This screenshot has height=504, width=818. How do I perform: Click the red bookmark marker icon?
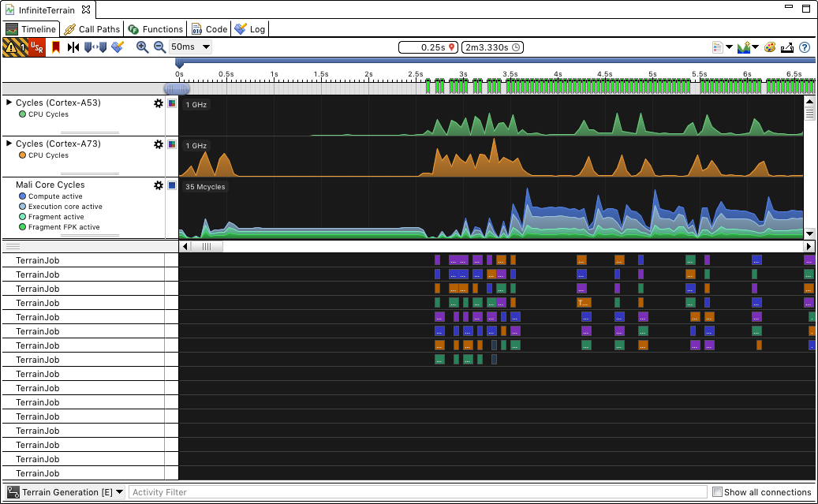pyautogui.click(x=56, y=47)
